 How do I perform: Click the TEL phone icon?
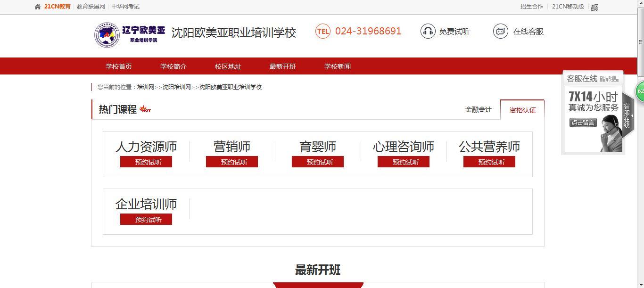(x=323, y=32)
